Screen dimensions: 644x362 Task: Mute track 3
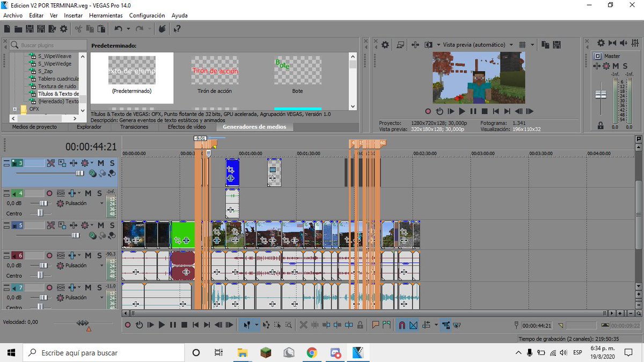101,163
